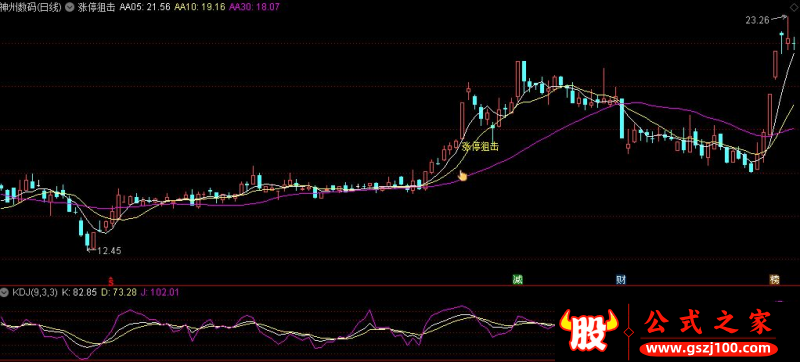Click the AA10: 19.16 value
Viewport: 800px width, 362px height.
click(200, 8)
